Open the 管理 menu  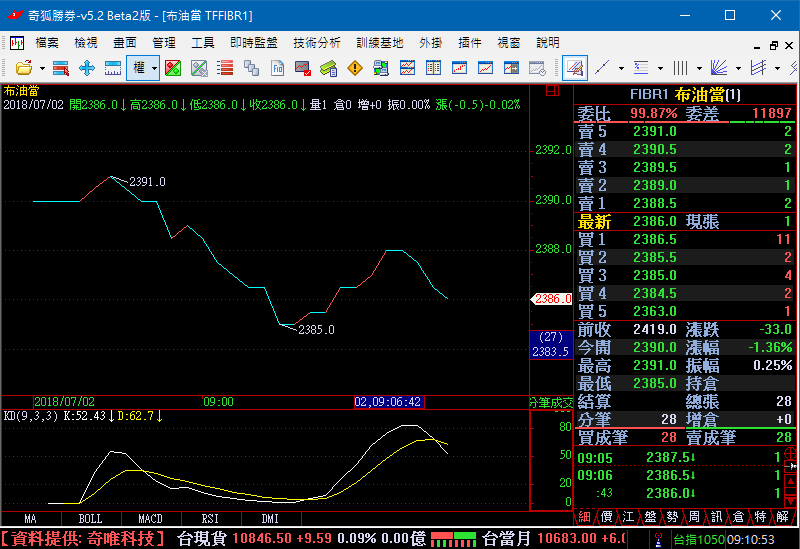coord(164,43)
